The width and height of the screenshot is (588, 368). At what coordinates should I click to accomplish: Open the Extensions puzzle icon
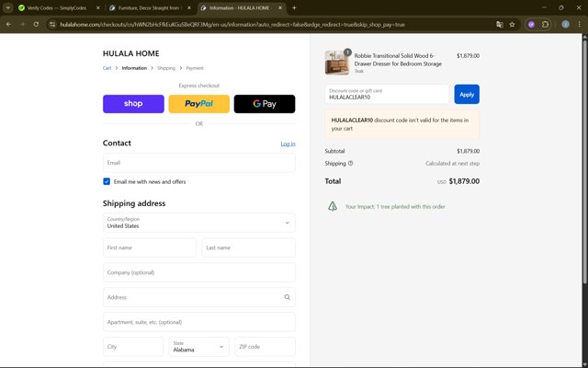coord(545,25)
